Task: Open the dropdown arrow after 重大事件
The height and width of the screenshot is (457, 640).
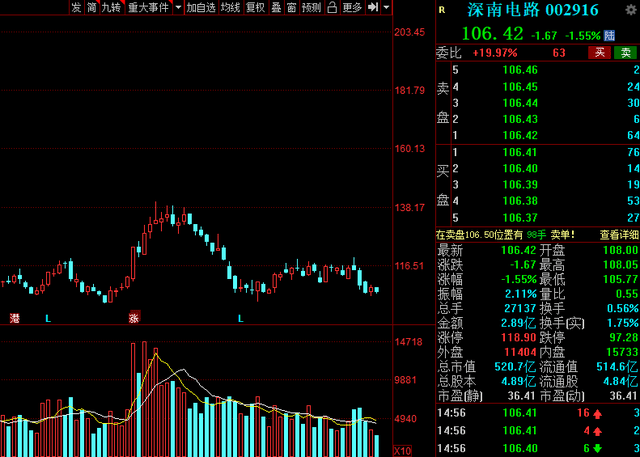Action: 177,8
